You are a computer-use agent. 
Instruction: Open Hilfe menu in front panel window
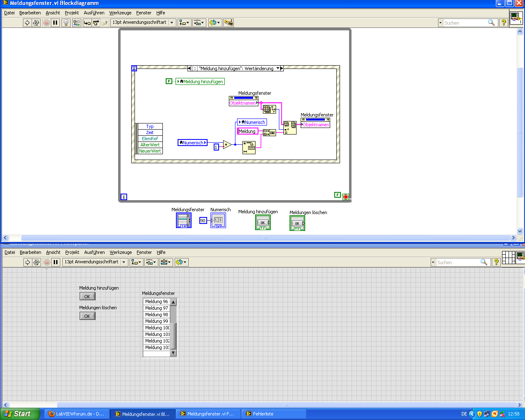(x=161, y=252)
